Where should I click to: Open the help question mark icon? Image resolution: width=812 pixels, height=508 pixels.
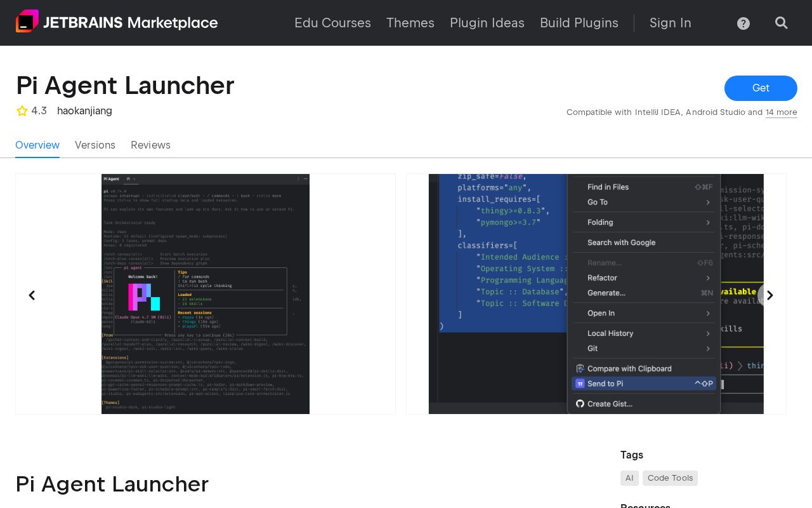tap(743, 23)
